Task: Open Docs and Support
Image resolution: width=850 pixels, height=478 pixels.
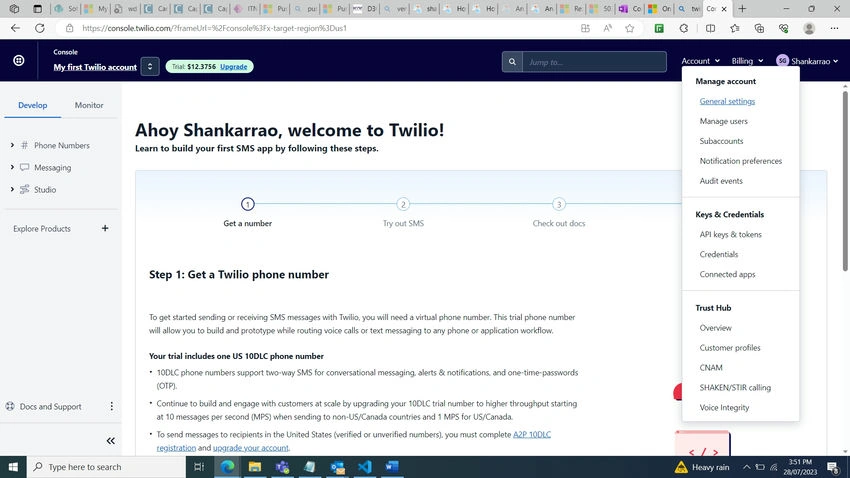Action: click(x=50, y=406)
